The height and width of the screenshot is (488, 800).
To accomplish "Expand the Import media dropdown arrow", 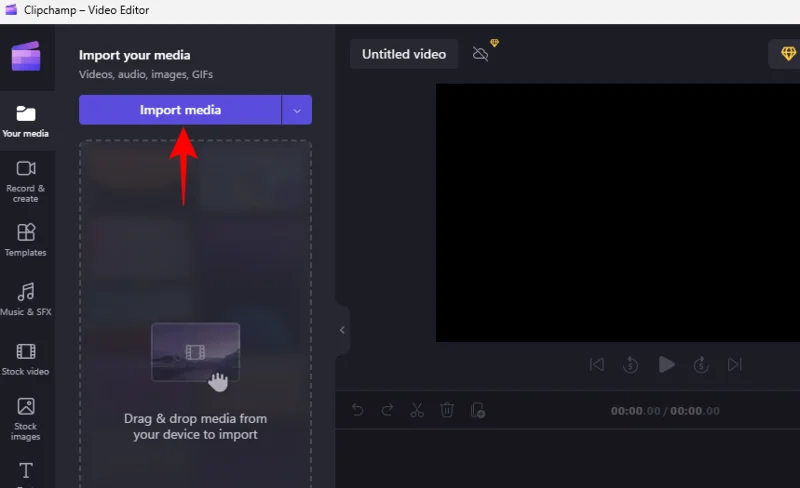I will [297, 110].
